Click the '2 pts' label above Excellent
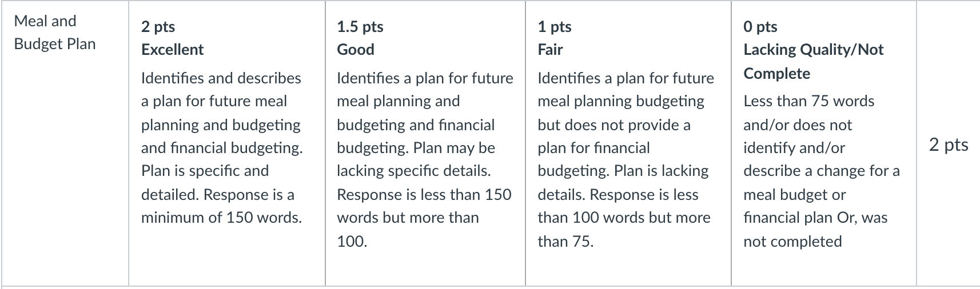 (x=158, y=27)
